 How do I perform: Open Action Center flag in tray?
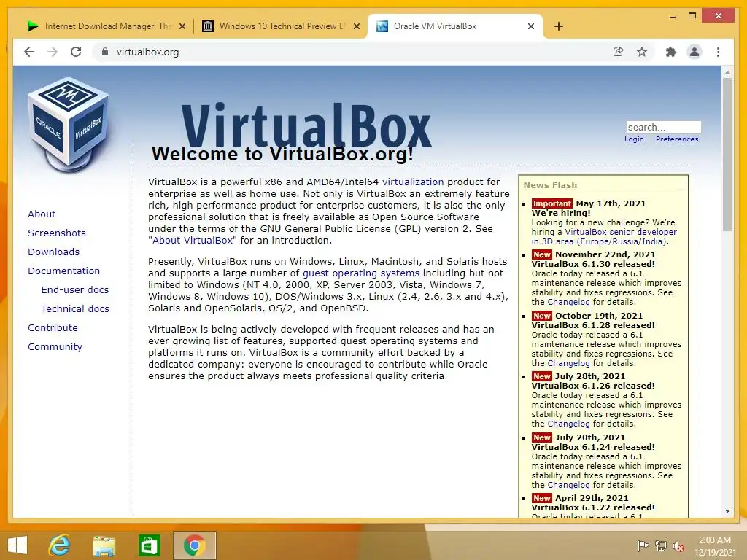[643, 545]
